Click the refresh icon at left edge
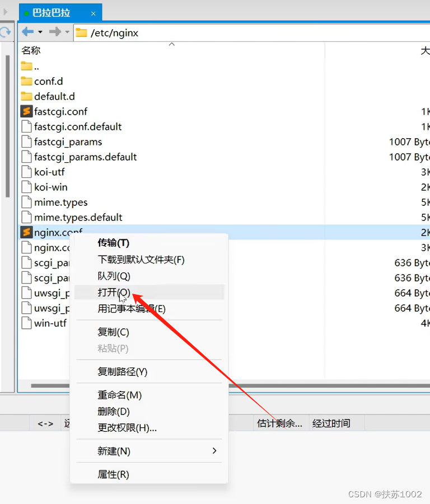Viewport: 430px width, 504px height. coord(5,32)
